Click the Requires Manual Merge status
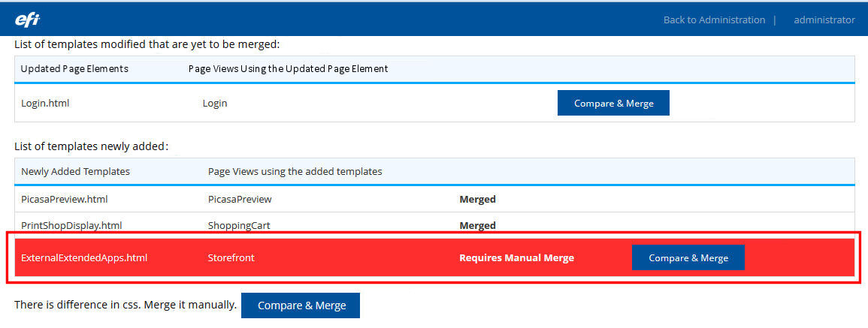868x328 pixels. pos(516,257)
